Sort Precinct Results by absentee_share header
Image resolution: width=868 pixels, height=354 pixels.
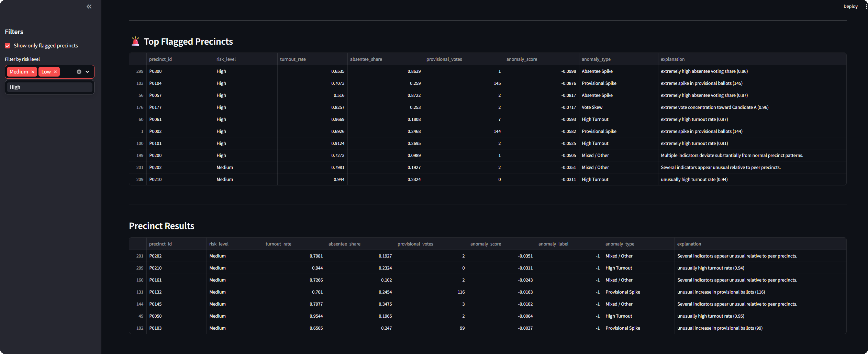coord(360,244)
